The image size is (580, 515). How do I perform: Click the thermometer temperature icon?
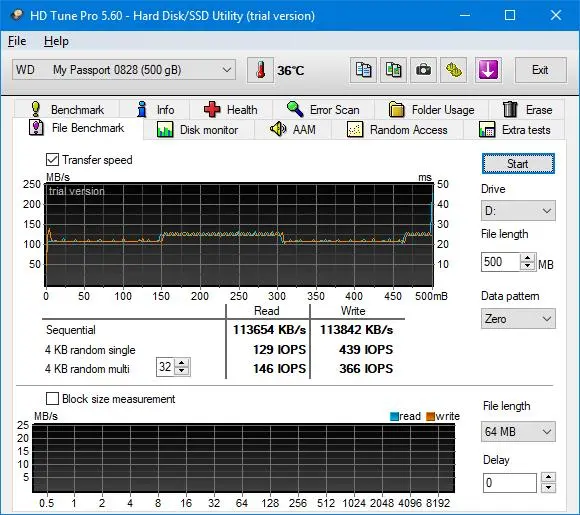(260, 70)
